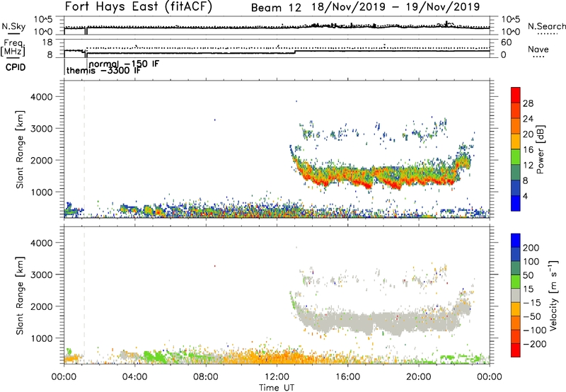Select the 'N.Sky' legend label
The image size is (566, 392).
(13, 26)
